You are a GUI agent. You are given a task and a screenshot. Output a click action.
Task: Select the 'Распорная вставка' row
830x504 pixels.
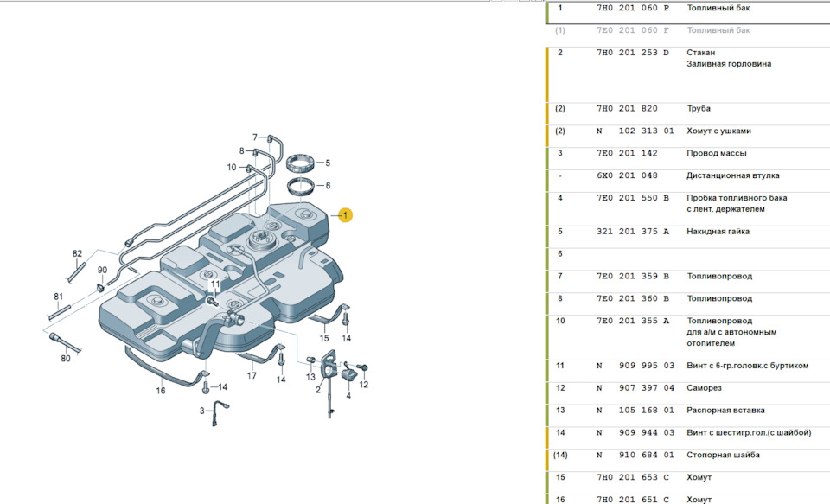coord(687,416)
